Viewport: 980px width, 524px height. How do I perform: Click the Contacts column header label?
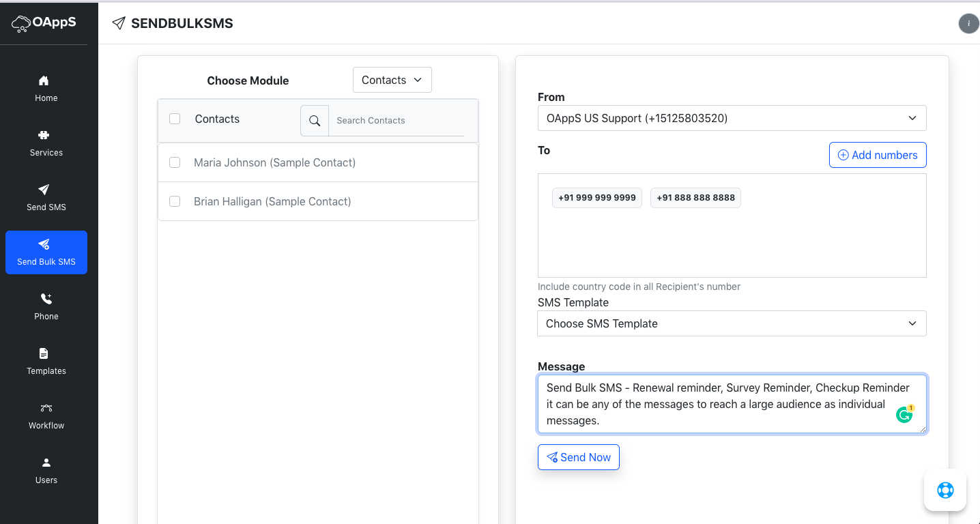click(x=217, y=119)
